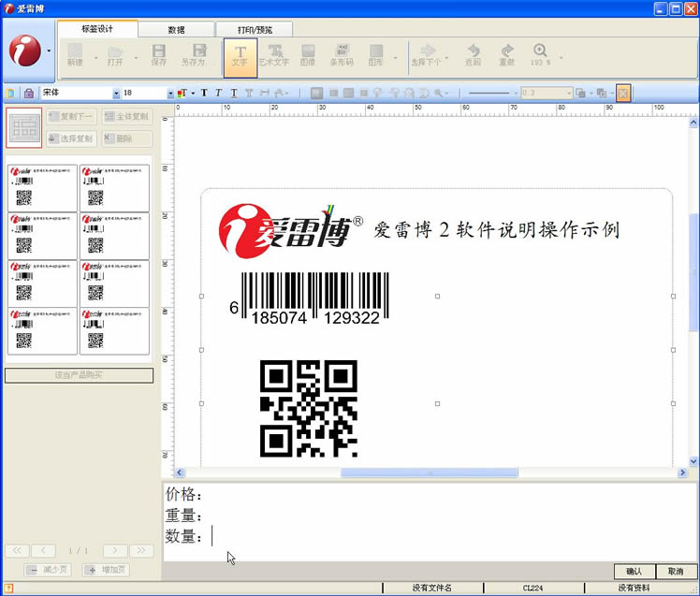The width and height of the screenshot is (700, 596).
Task: Click the vertical scrollbar down arrow
Action: [693, 461]
